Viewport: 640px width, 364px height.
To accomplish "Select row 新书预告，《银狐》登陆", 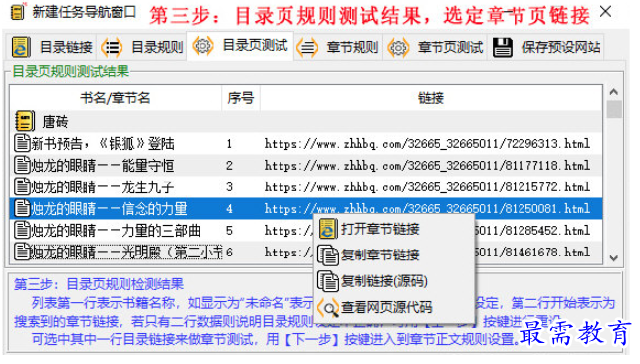I will [x=306, y=143].
